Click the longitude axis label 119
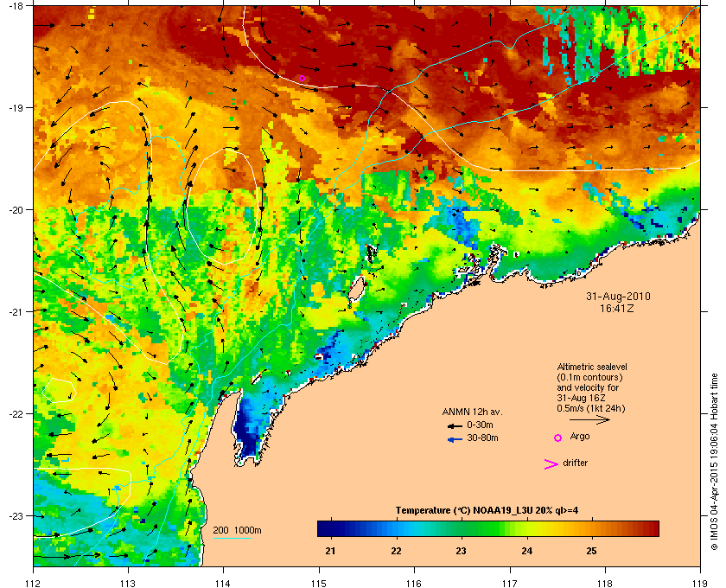Screen dimensions: 726x588 tap(700, 584)
